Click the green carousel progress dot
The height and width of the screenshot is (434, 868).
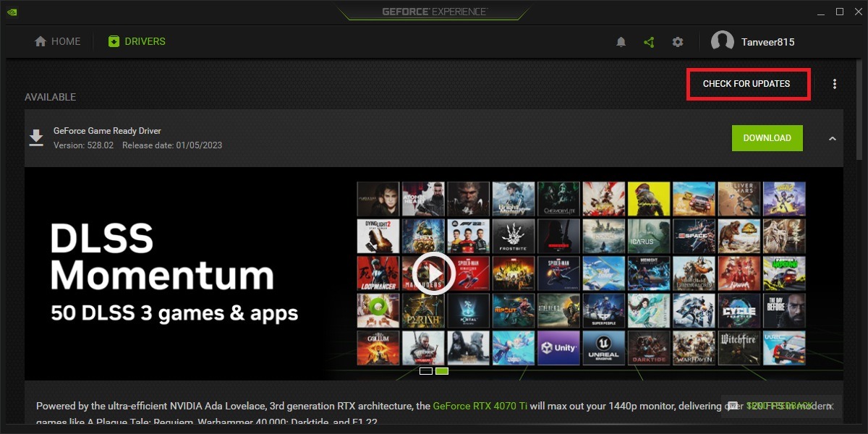442,370
